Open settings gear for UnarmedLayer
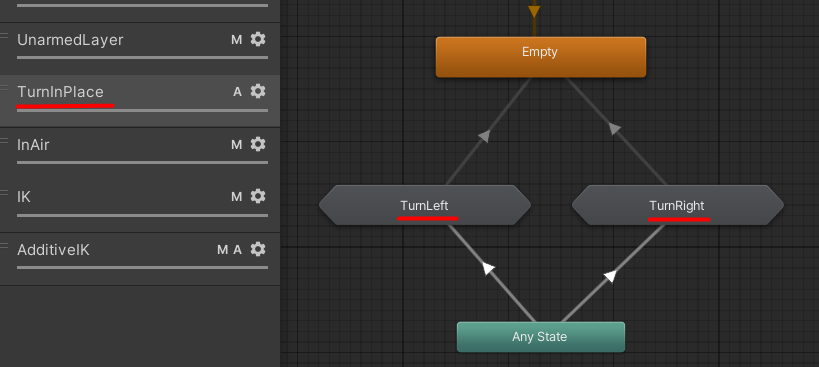 (258, 39)
